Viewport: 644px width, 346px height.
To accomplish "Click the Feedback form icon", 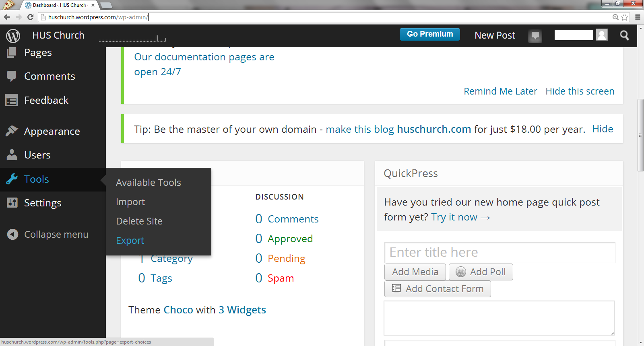I will click(x=12, y=100).
